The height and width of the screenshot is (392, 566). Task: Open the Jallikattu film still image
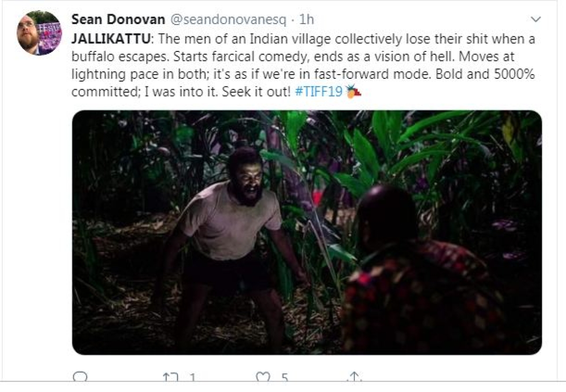click(307, 233)
